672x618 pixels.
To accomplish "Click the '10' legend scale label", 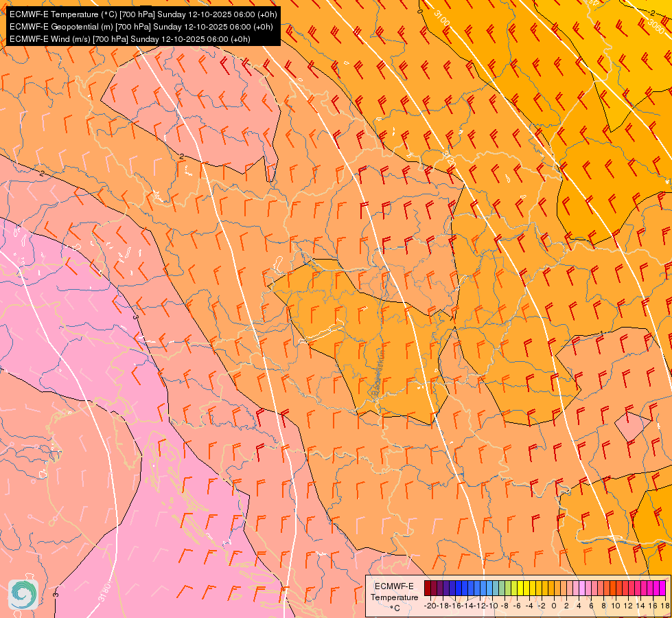I will coord(616,606).
